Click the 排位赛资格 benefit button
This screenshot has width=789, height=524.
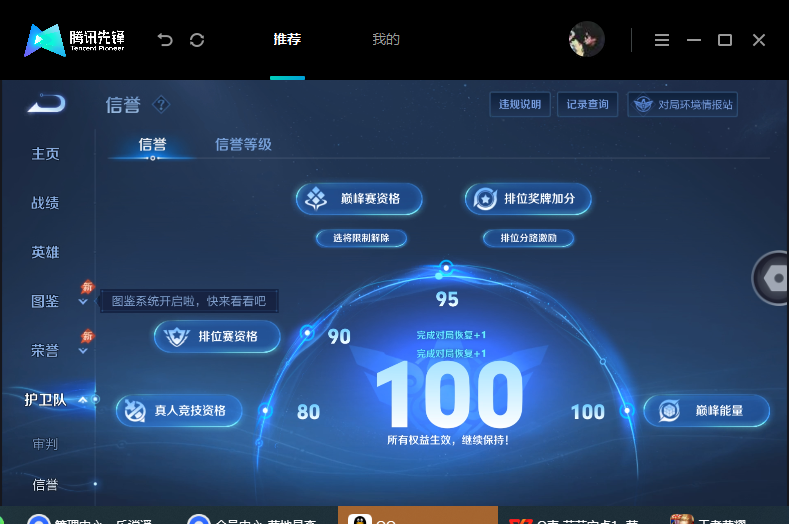point(217,336)
